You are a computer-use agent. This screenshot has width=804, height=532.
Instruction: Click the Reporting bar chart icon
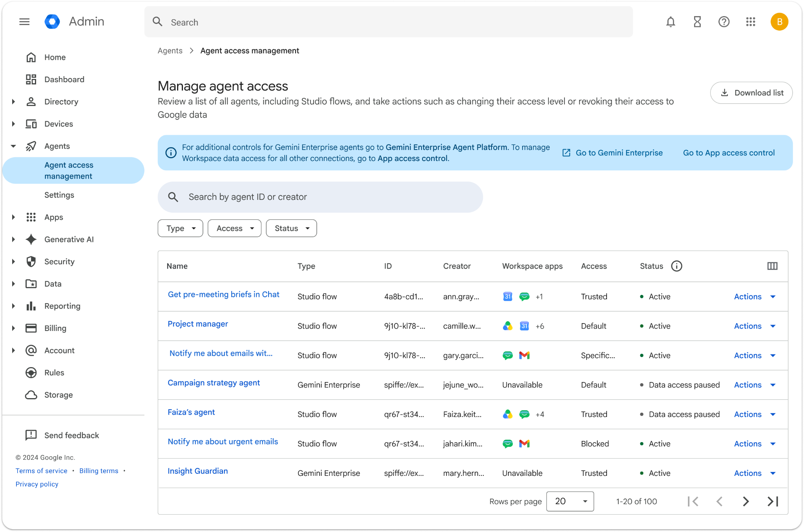point(31,306)
